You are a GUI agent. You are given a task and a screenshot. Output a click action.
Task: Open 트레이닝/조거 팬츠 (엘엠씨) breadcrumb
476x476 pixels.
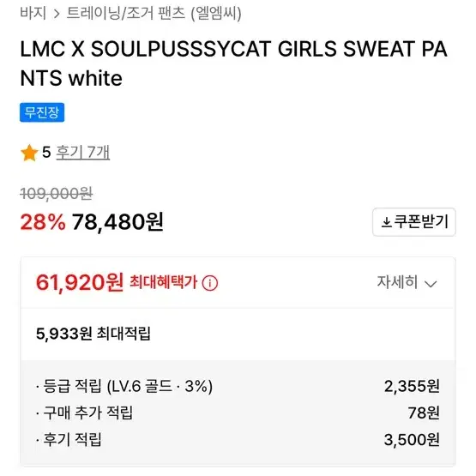pyautogui.click(x=154, y=14)
